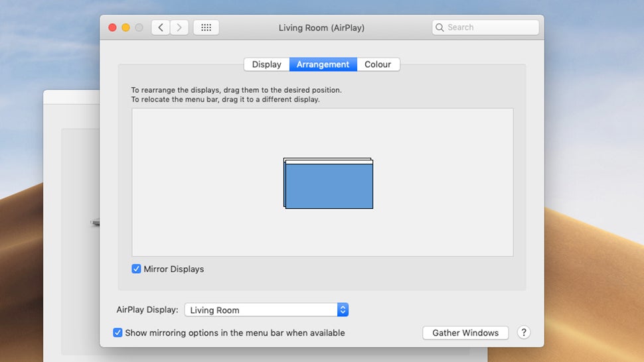
Task: Select the blue mirrored display rectangle
Action: point(329,186)
